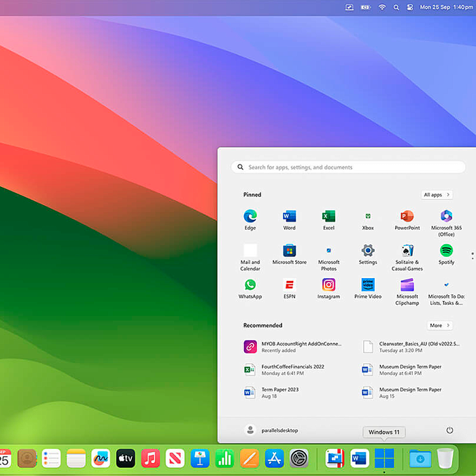This screenshot has width=476, height=476.
Task: Click the date and time in menu bar
Action: 445,7
